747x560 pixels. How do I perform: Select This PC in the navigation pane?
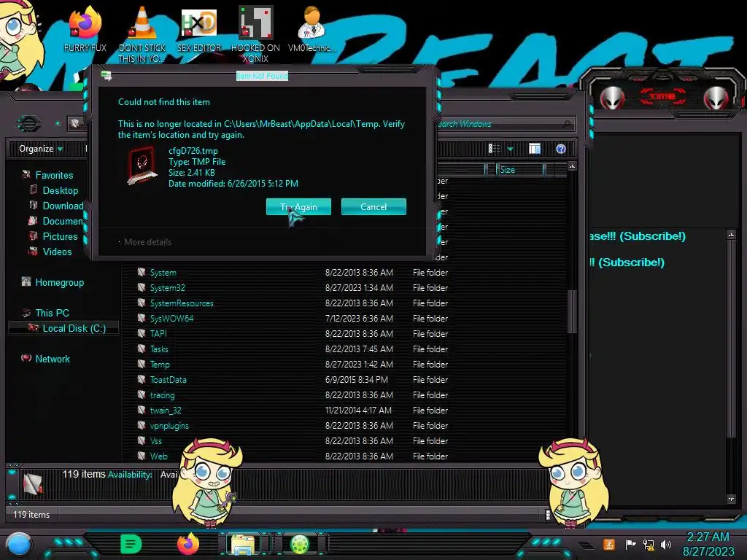coord(52,313)
